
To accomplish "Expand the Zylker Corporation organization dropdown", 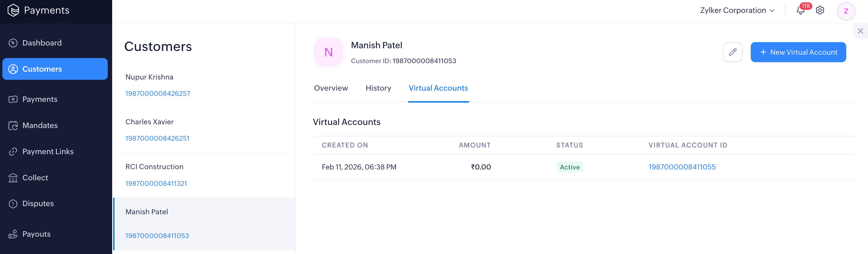I will coord(737,11).
